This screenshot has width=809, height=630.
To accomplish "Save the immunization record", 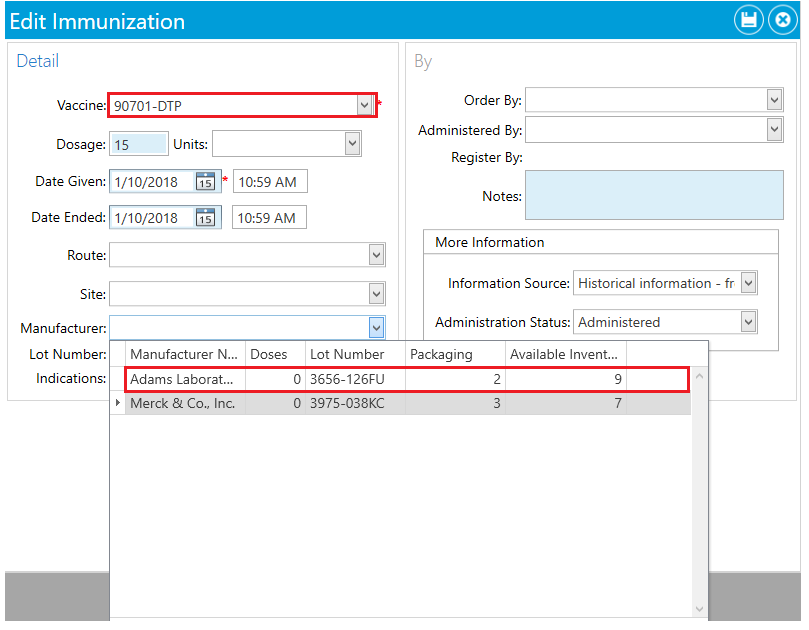I will pos(748,20).
